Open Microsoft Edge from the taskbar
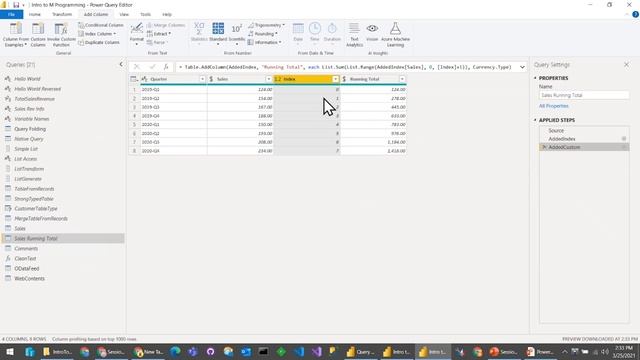640x360 pixels. (176, 351)
